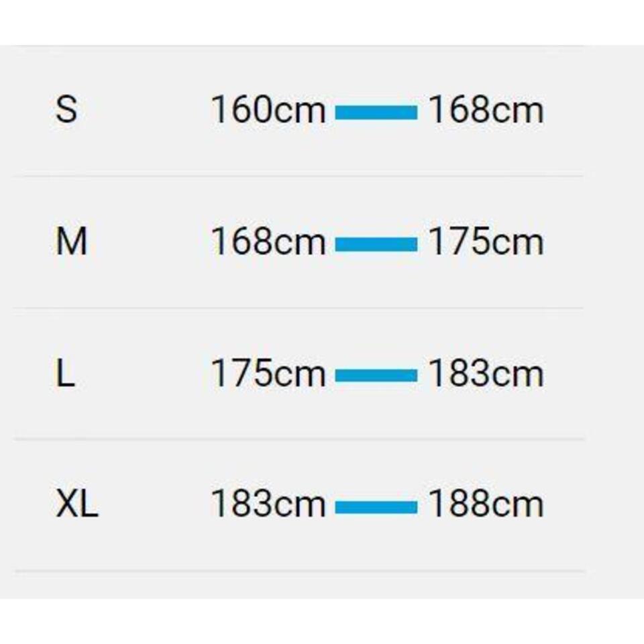The image size is (644, 644).
Task: Select the M size label
Action: 71,241
